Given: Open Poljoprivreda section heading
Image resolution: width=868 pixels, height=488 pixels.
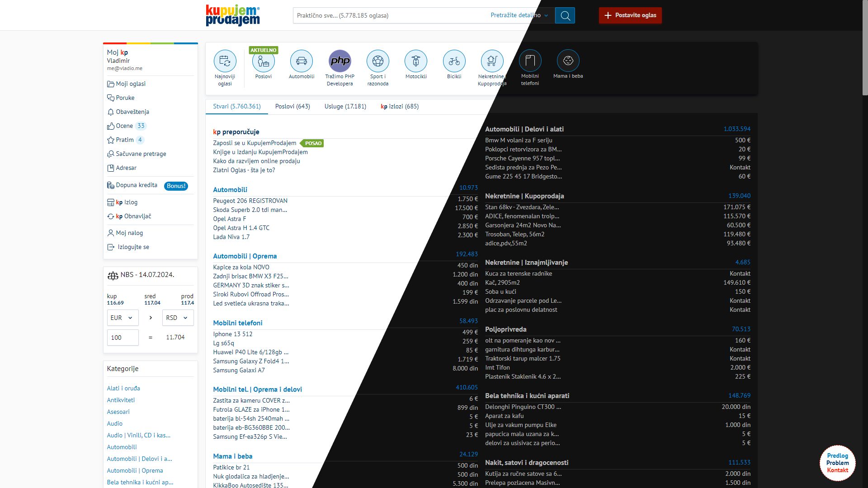Looking at the screenshot, I should point(505,329).
